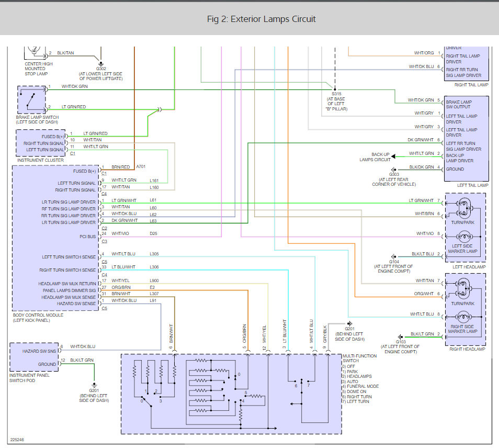The width and height of the screenshot is (499, 448).
Task: Click the circuit code 'E2'
Action: click(x=152, y=287)
